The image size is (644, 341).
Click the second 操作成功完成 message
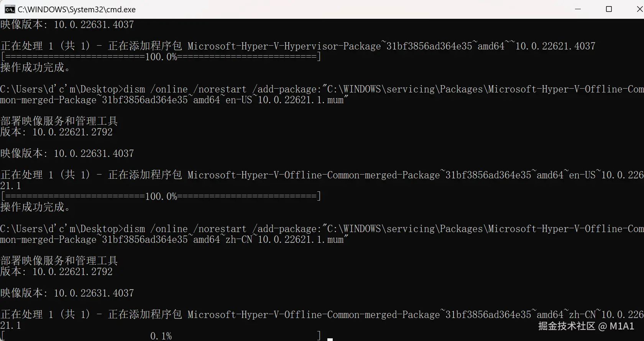[35, 207]
